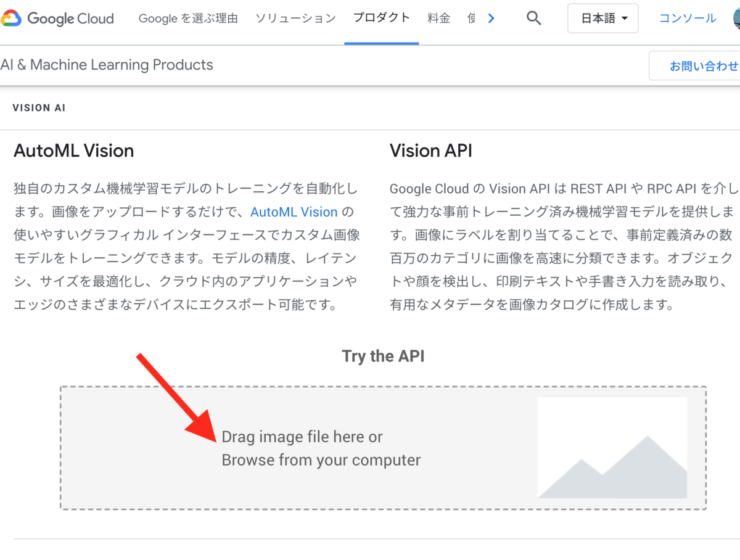Click the Vision API heading

tap(431, 150)
